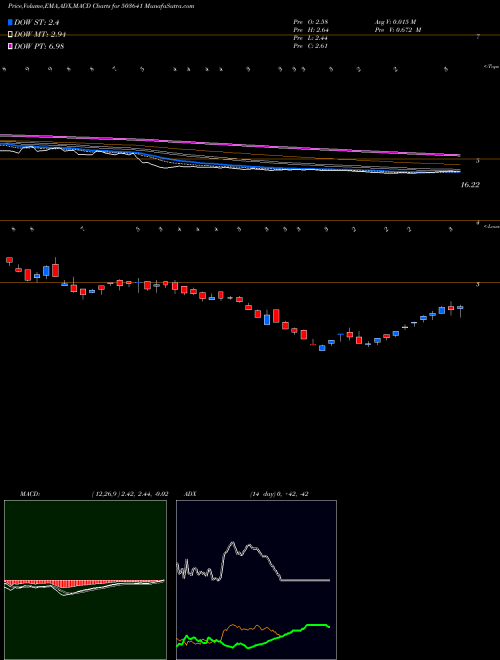Click the 'Pre L: 2.44' value
Viewport: 500px width, 660px height.
pos(311,38)
